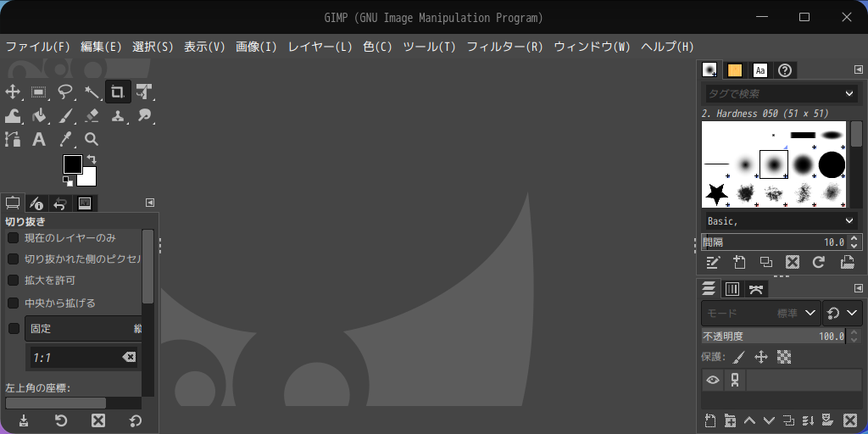
Task: Select the Crop tool in the toolbox
Action: (x=118, y=92)
